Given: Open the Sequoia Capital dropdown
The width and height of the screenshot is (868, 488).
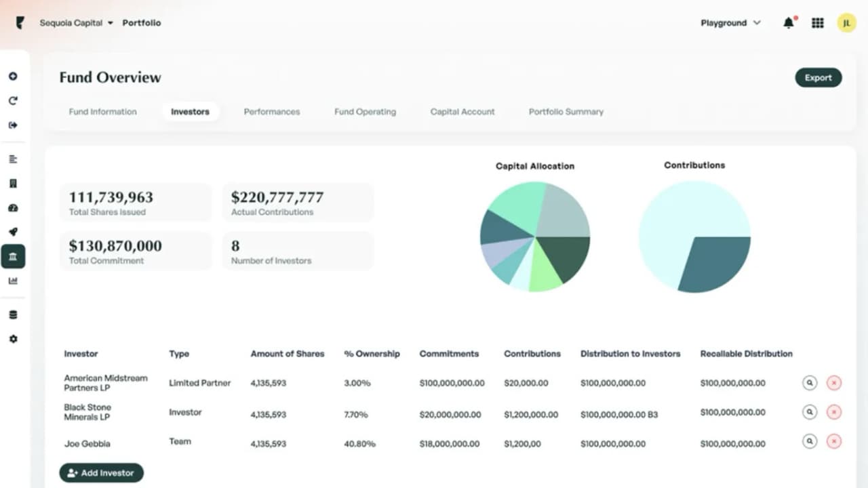Looking at the screenshot, I should coord(75,22).
